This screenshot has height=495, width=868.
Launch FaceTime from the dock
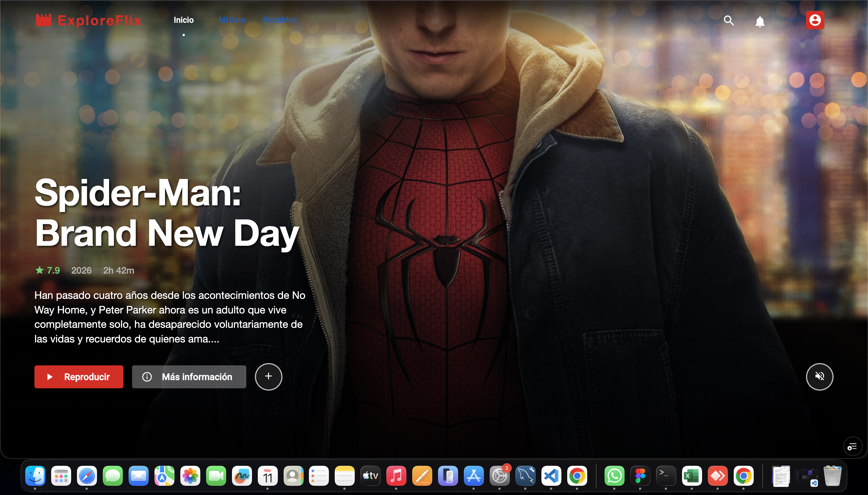[216, 475]
